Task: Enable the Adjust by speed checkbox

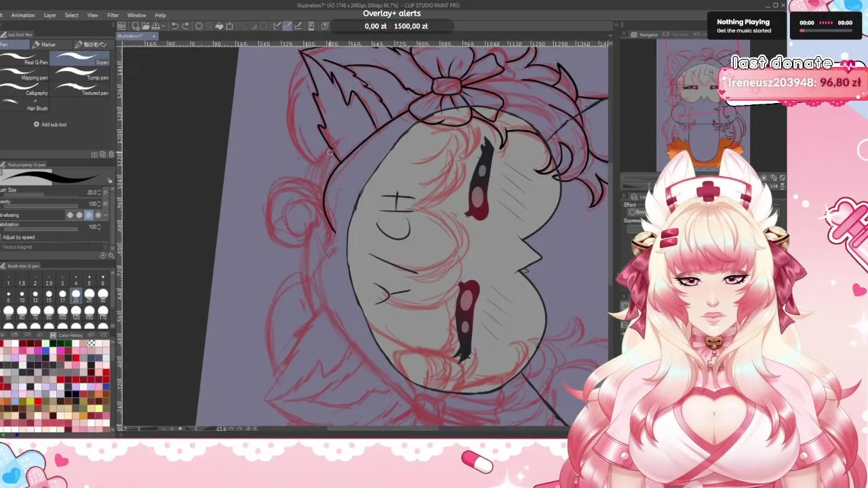Action: [x=1, y=237]
